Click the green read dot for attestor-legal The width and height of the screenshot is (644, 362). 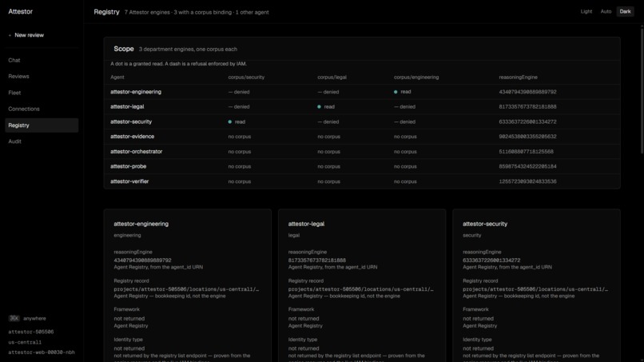coord(319,107)
